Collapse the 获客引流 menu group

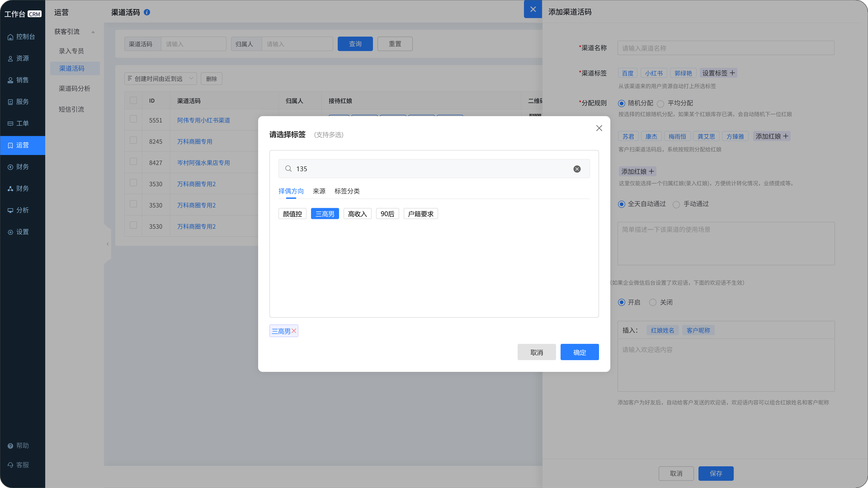tap(93, 32)
